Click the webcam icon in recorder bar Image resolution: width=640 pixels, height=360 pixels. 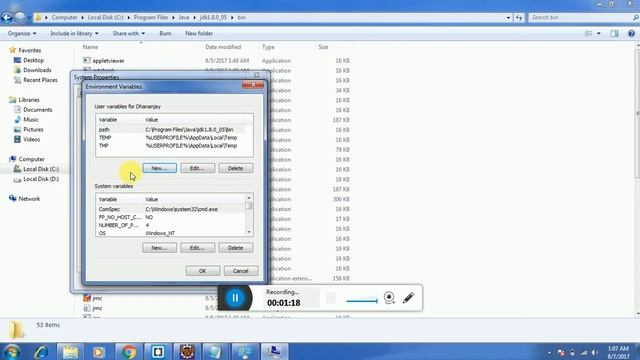click(x=389, y=298)
